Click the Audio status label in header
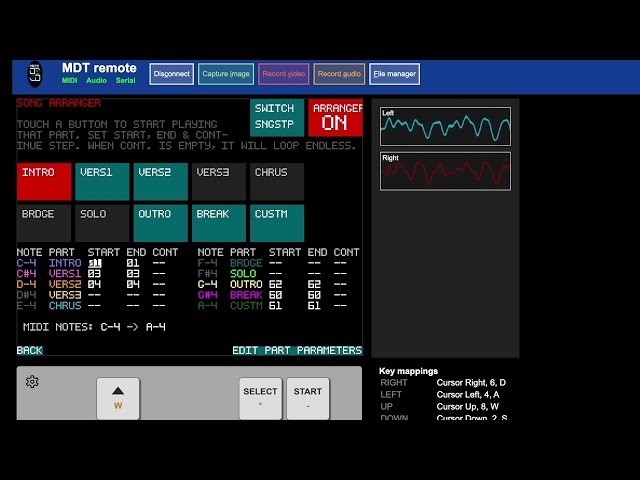This screenshot has height=480, width=640. 96,80
